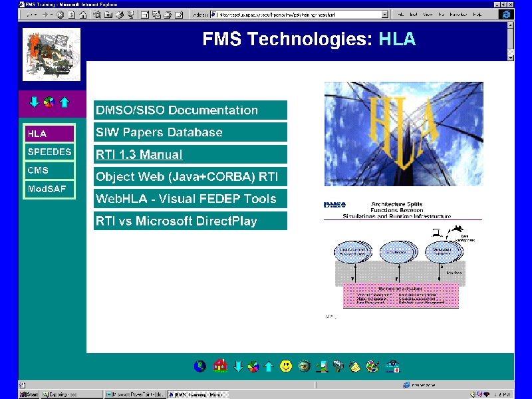
Task: Click the Print icon in browser toolbar
Action: (168, 15)
